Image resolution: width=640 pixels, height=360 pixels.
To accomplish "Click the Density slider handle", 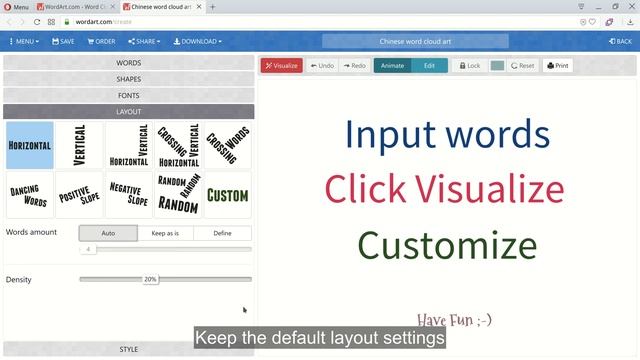I will coord(150,279).
